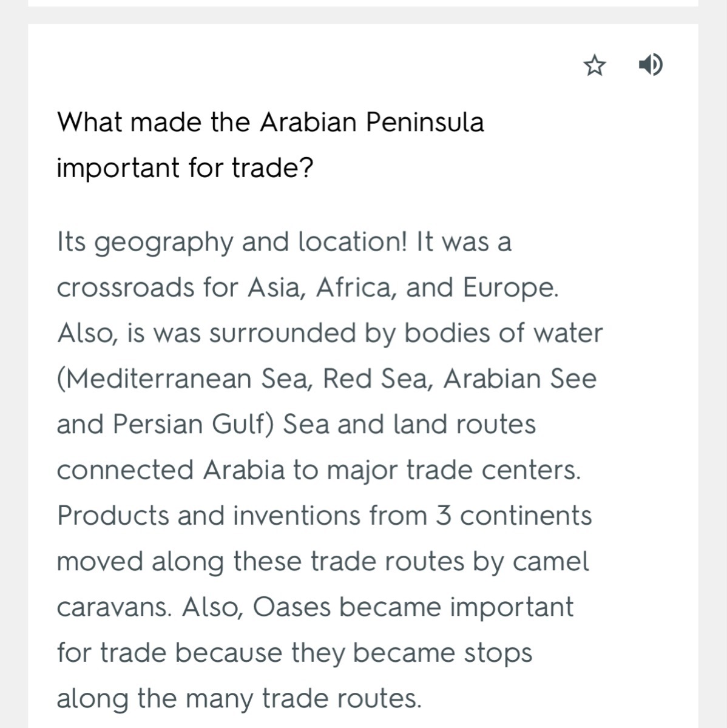The image size is (727, 728).
Task: Click 'bodies of water' in the answer
Action: (x=503, y=333)
